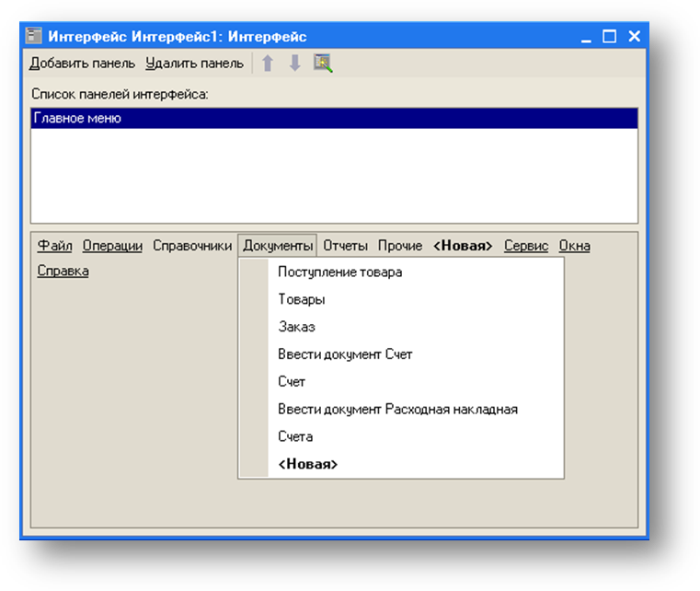Open the Сервис menu
Viewport: 700px width, 591px height.
coord(526,246)
